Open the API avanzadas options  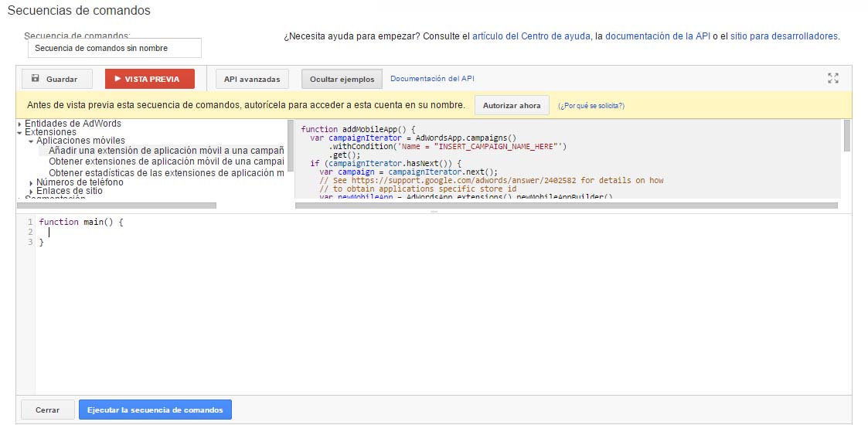[252, 79]
